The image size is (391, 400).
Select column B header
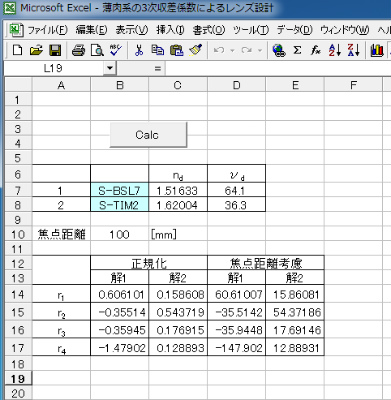click(120, 85)
